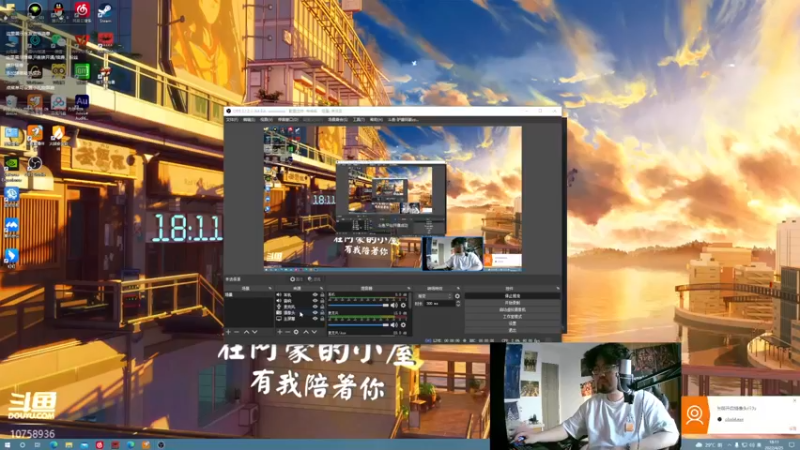Image resolution: width=800 pixels, height=450 pixels.
Task: Adjust the second mixer channel volume slider
Action: tap(359, 325)
